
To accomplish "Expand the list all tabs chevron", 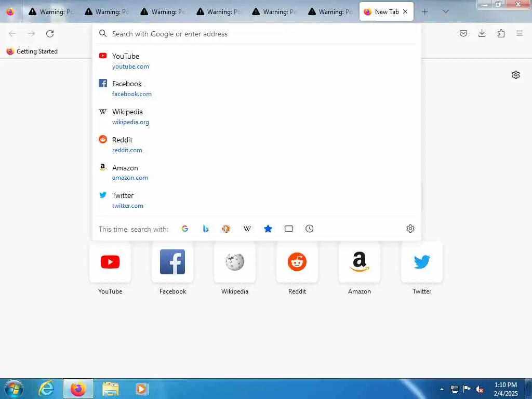I will [445, 12].
